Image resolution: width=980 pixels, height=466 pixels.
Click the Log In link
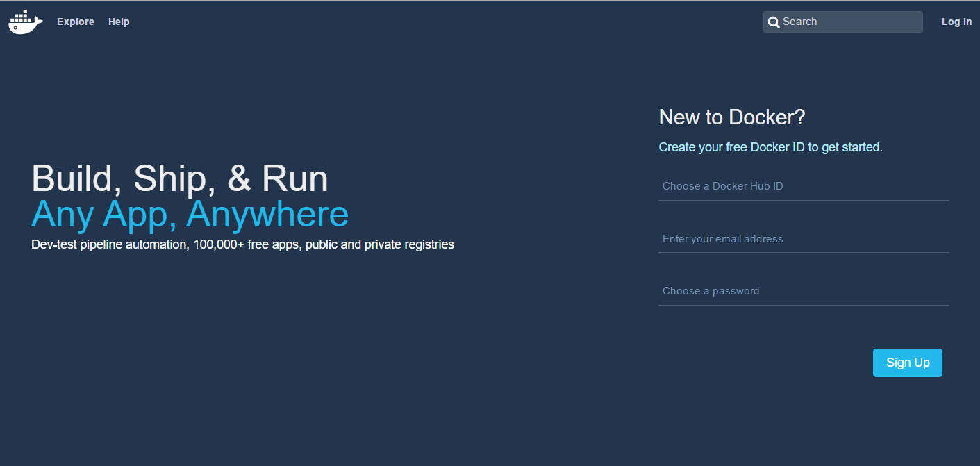[956, 22]
